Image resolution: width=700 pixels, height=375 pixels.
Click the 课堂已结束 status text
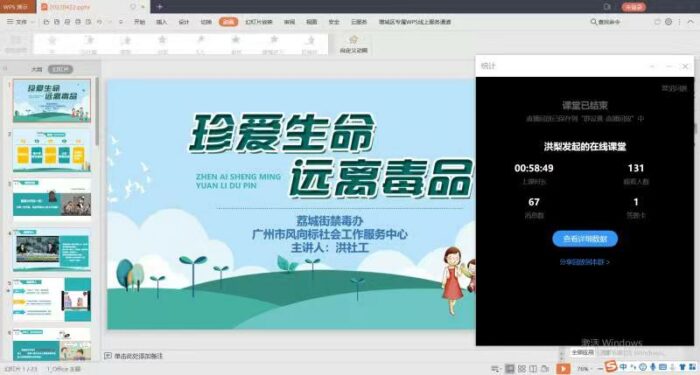(585, 106)
